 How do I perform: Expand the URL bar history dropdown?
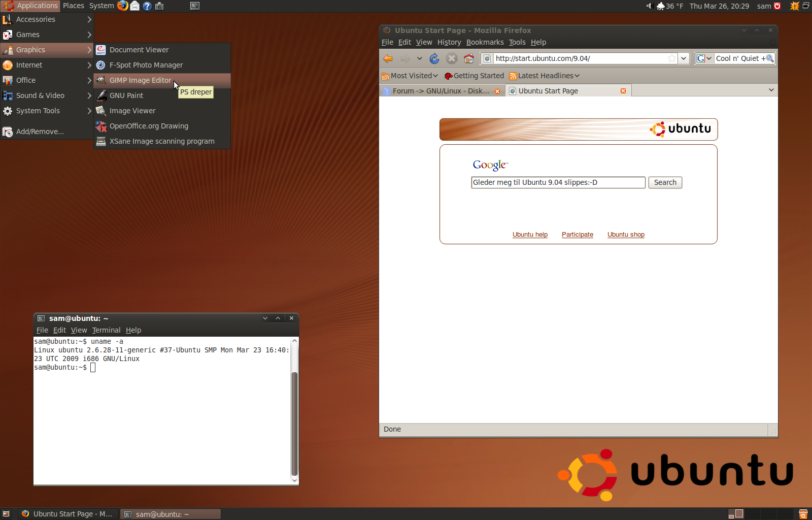[x=684, y=58]
